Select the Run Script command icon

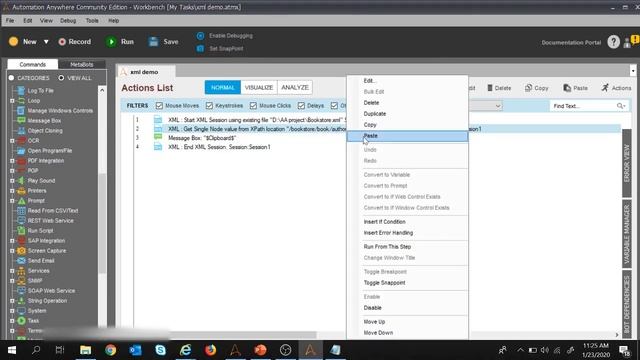21,231
